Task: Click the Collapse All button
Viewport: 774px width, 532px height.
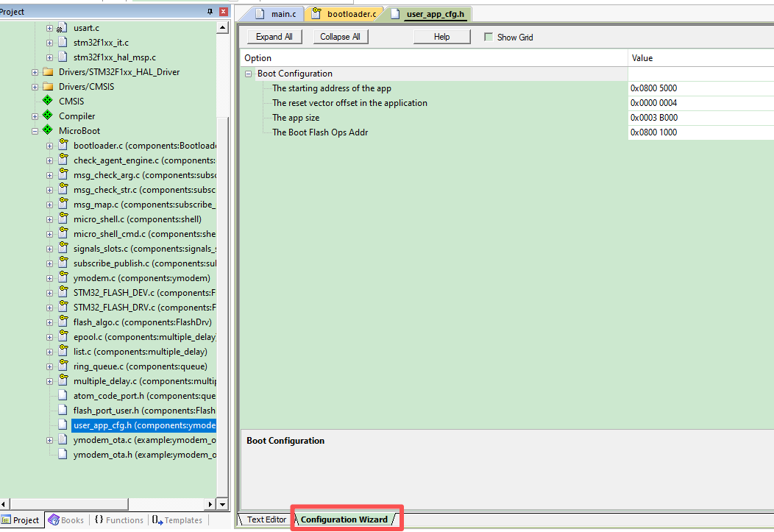Action: (x=340, y=37)
